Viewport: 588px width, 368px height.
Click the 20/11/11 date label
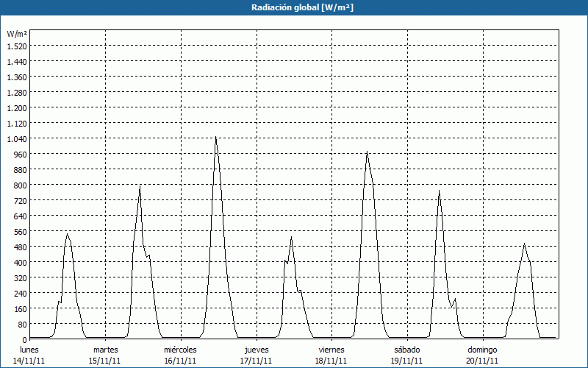pos(483,361)
